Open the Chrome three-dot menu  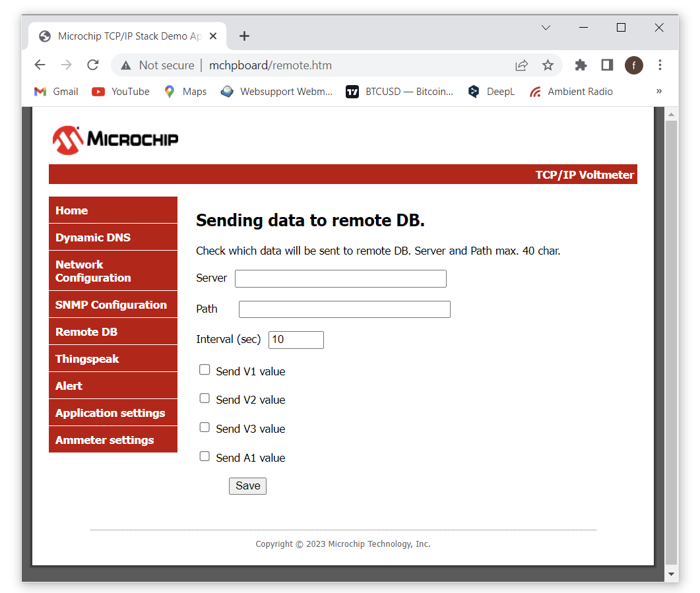[x=660, y=65]
